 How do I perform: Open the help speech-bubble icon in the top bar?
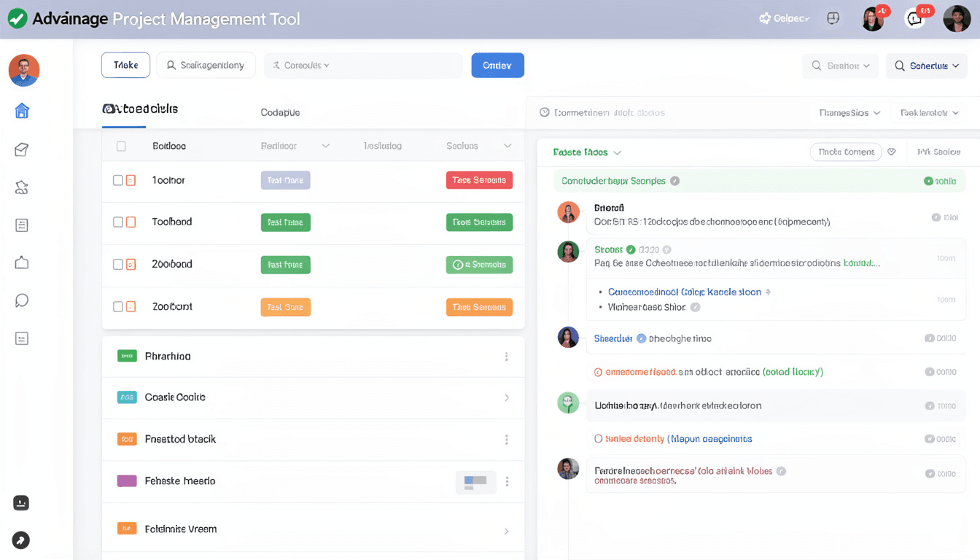pos(833,17)
